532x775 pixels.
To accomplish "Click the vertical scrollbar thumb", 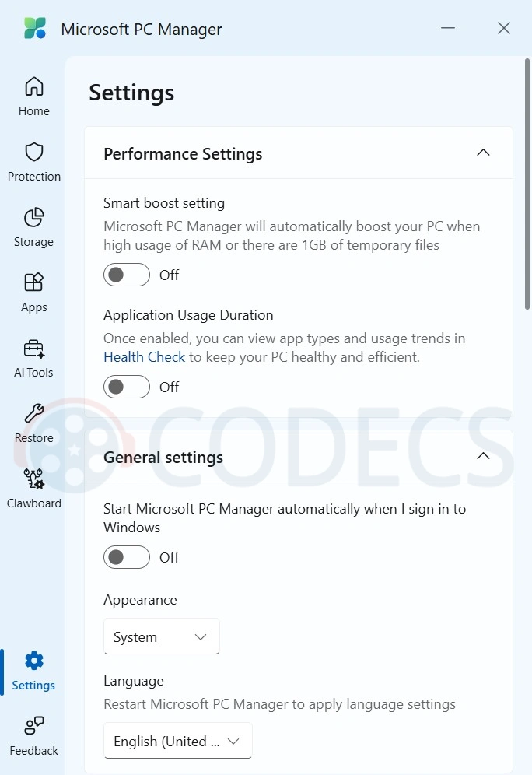I will pyautogui.click(x=527, y=184).
